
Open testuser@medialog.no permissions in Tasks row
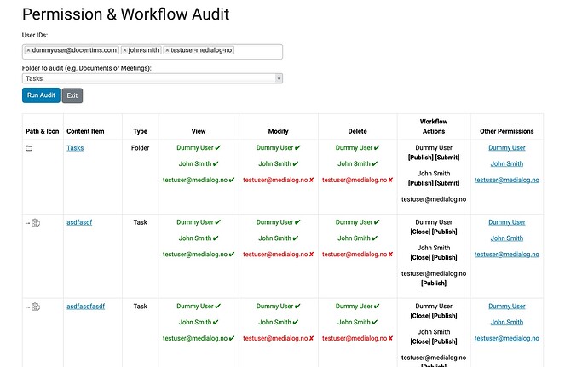click(507, 180)
